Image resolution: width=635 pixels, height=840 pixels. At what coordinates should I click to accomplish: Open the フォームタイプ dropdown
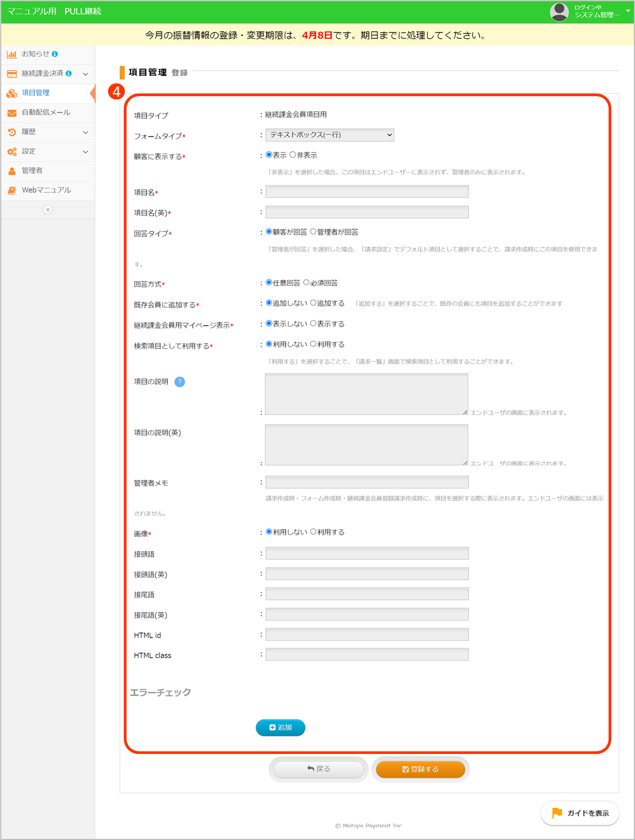click(330, 135)
